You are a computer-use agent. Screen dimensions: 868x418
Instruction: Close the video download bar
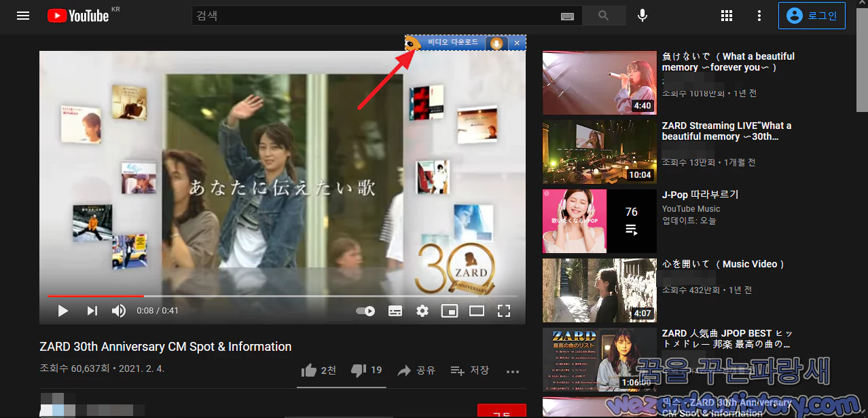pyautogui.click(x=517, y=43)
